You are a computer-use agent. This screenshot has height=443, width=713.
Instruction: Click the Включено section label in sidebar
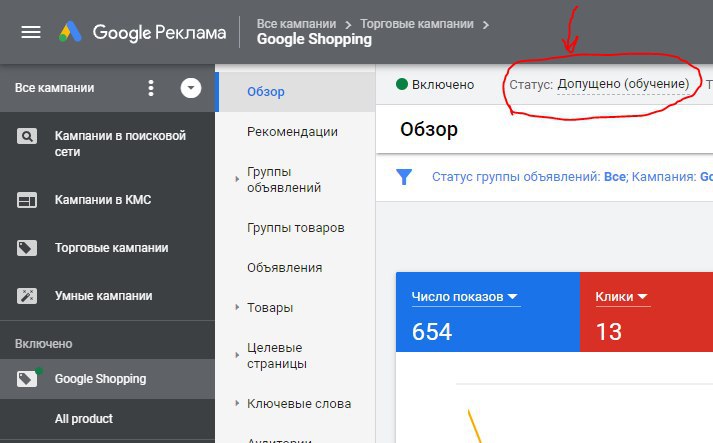click(x=44, y=344)
